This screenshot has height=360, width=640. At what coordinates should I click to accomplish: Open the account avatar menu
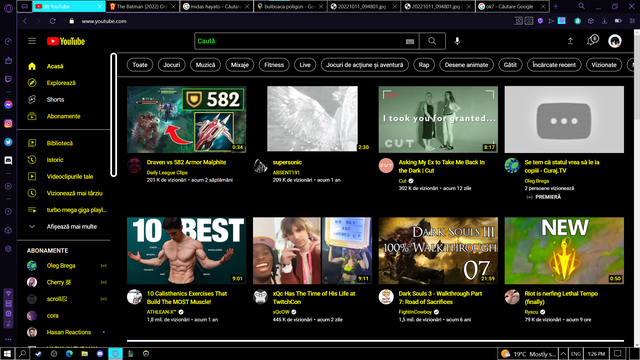coord(615,41)
